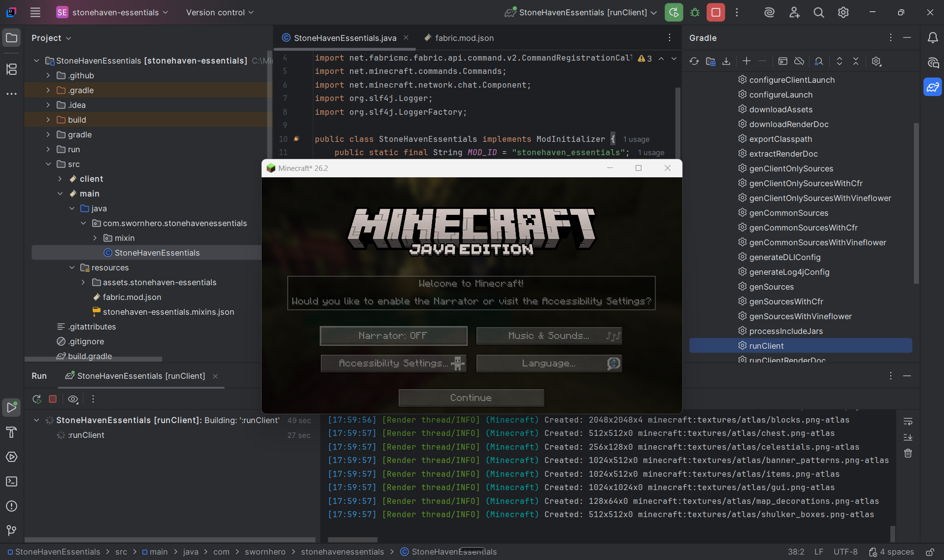Expand the .github folder

[x=48, y=75]
